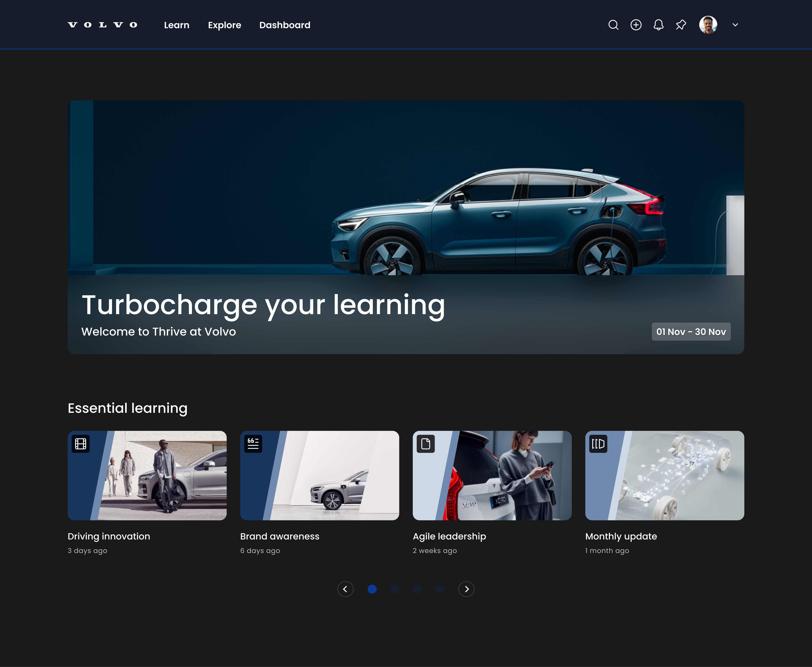Viewport: 812px width, 667px height.
Task: Go to next carousel page arrow
Action: point(466,589)
